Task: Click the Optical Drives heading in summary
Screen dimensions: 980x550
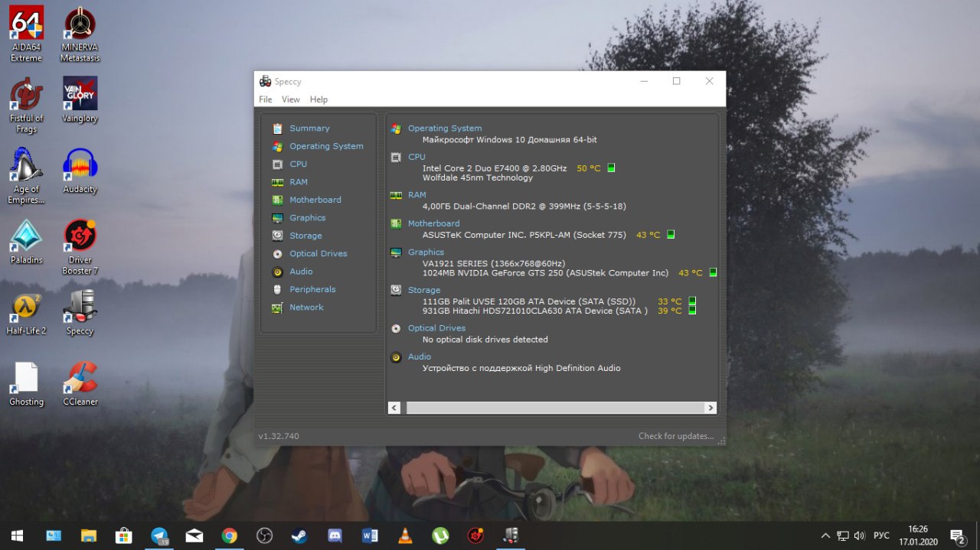Action: pos(436,328)
